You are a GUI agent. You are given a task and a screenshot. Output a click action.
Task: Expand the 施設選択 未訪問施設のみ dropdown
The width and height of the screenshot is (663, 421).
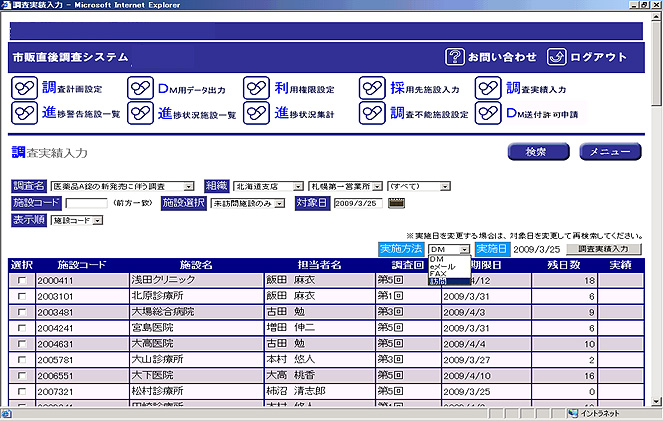[283, 203]
